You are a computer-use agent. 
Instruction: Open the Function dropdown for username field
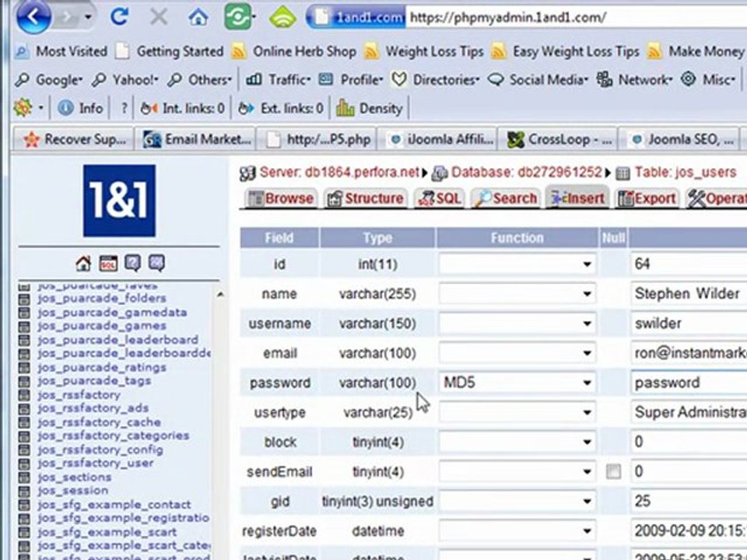(517, 324)
